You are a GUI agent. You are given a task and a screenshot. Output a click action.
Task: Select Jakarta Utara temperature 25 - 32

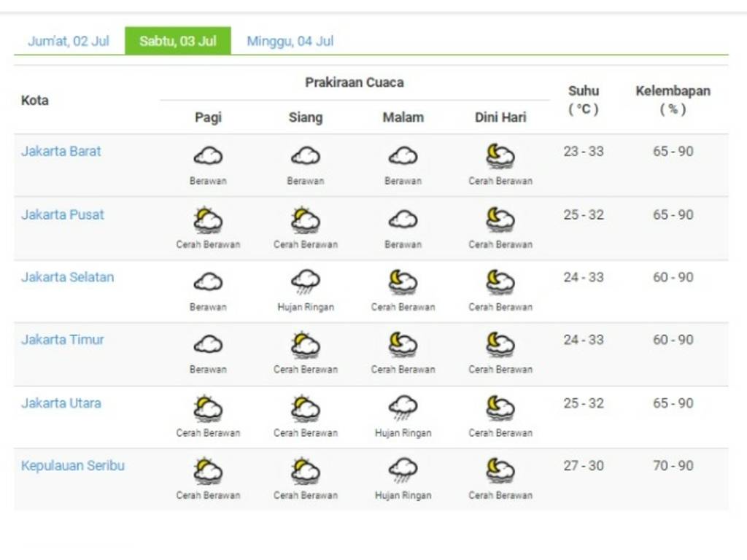click(x=584, y=403)
